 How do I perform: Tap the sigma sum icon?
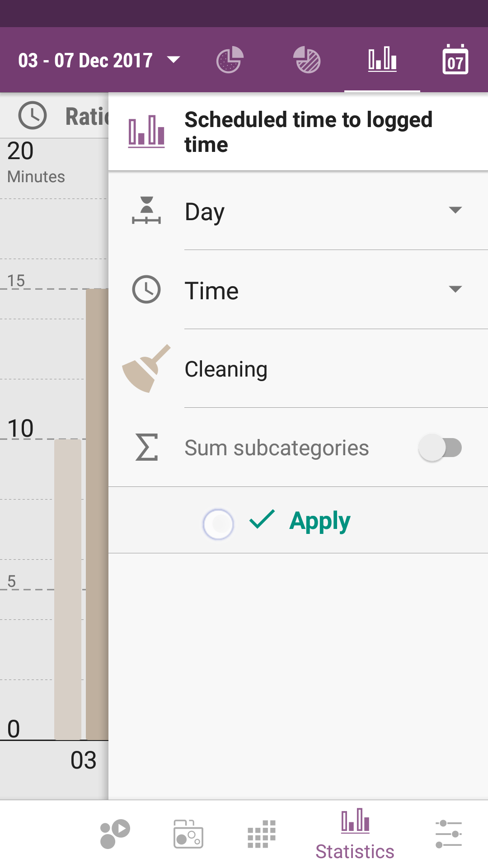(x=146, y=448)
